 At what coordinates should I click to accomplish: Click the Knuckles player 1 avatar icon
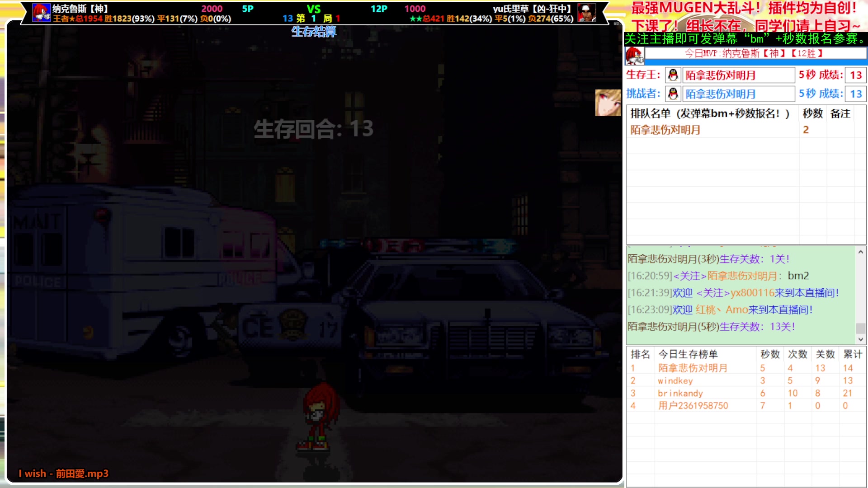[x=41, y=13]
